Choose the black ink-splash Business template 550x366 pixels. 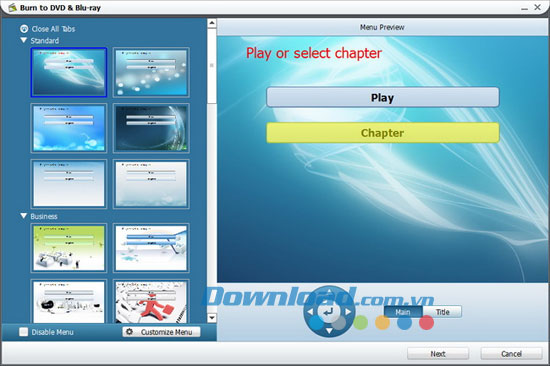click(69, 301)
